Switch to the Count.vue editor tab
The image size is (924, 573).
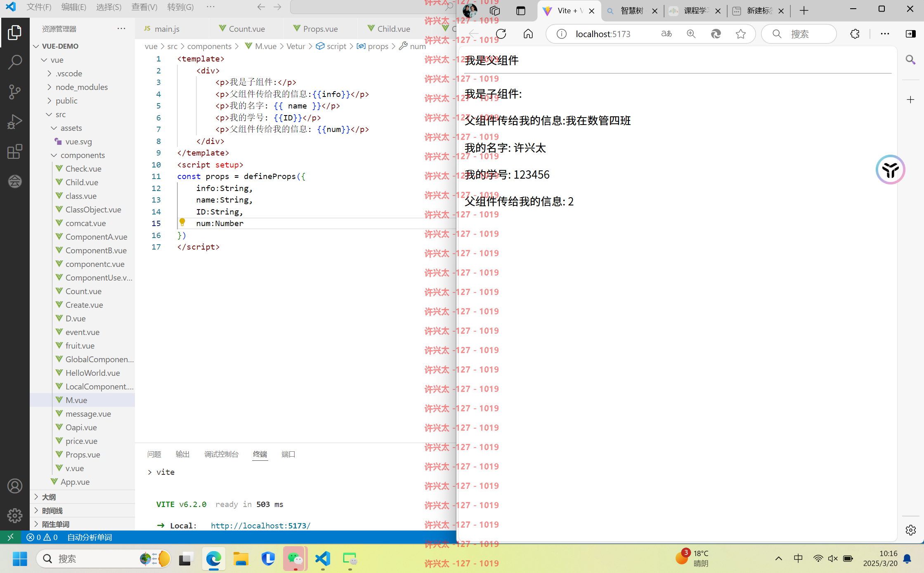pyautogui.click(x=247, y=29)
